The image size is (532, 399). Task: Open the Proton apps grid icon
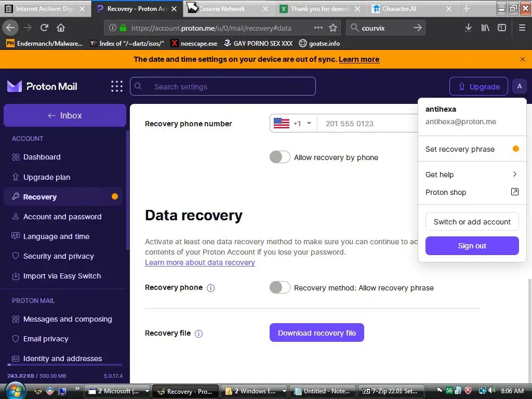pos(117,87)
